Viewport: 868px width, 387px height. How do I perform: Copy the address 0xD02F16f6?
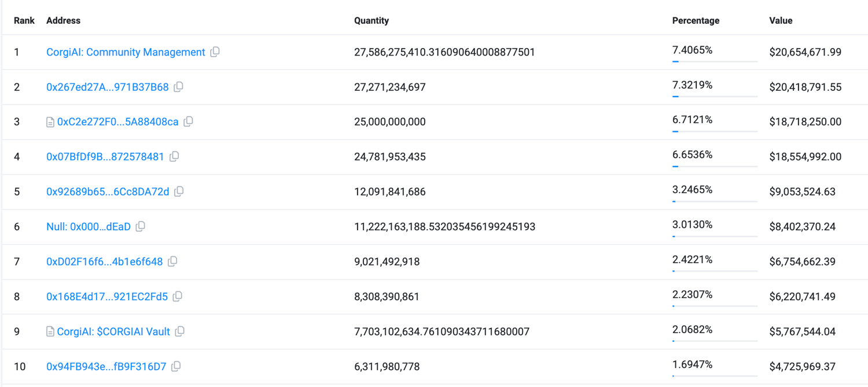pyautogui.click(x=172, y=261)
